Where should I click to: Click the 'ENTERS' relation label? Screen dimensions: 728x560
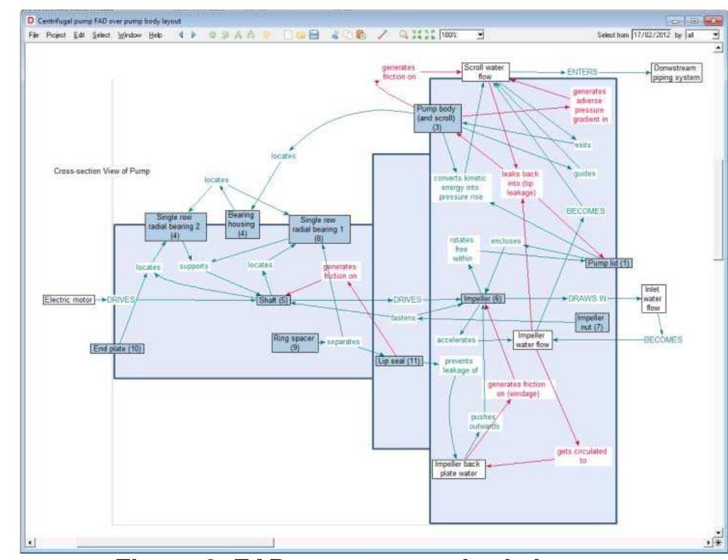pyautogui.click(x=582, y=72)
